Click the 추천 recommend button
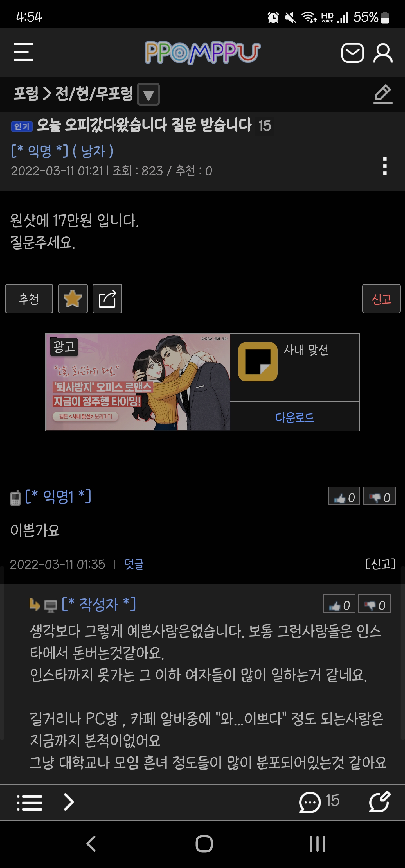 coord(29,299)
